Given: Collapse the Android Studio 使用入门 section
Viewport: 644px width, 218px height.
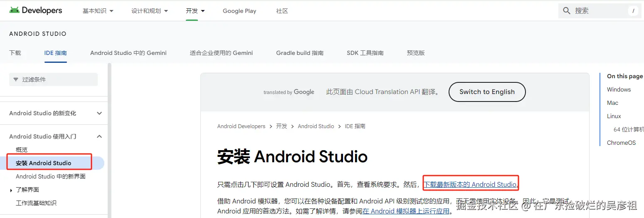Looking at the screenshot, I should point(99,136).
